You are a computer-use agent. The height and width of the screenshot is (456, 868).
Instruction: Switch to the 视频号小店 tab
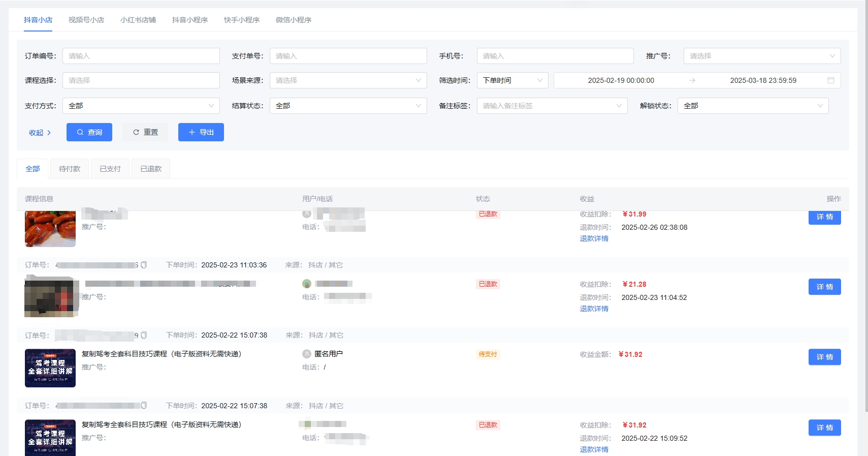[86, 20]
